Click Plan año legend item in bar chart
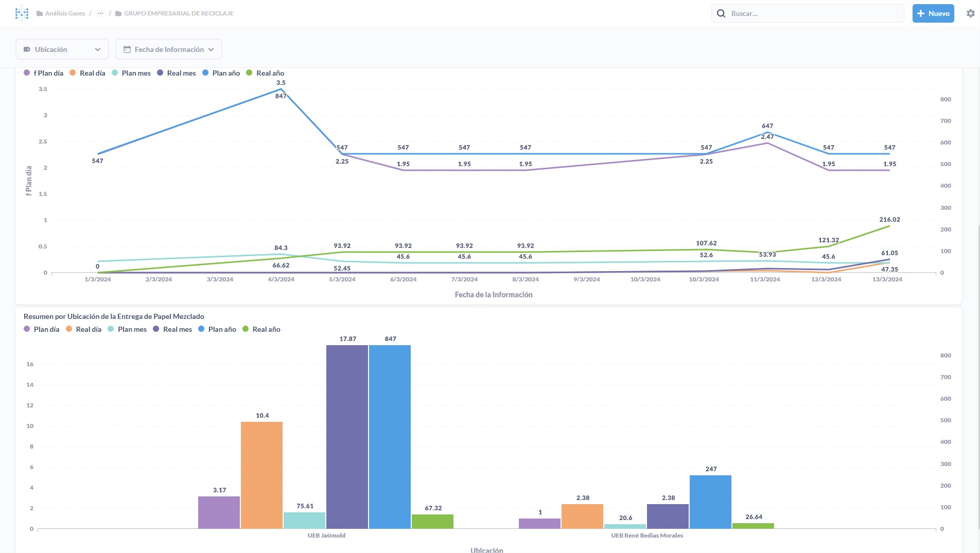Viewport: 980px width, 553px height. click(217, 329)
